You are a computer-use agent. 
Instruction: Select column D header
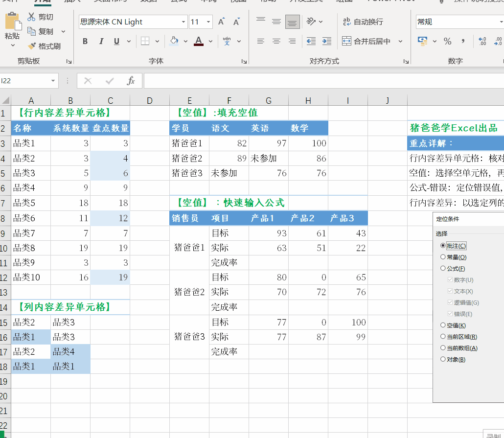pyautogui.click(x=149, y=100)
